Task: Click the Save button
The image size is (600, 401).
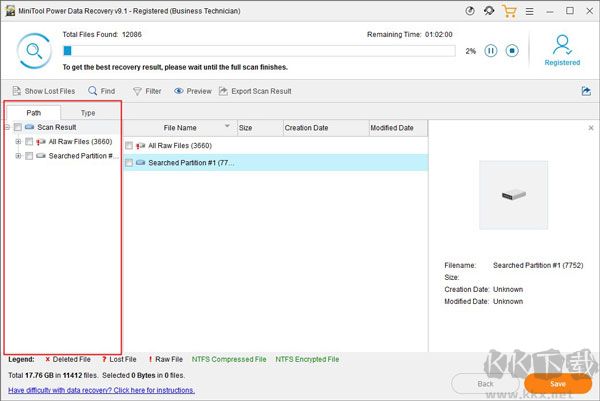Action: [x=558, y=383]
